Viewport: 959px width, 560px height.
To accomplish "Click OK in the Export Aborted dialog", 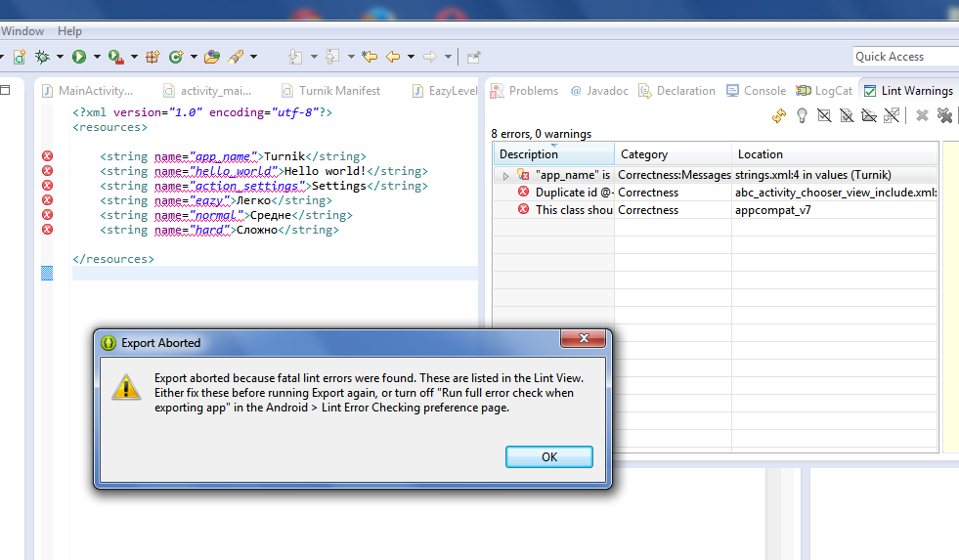I will pos(548,456).
